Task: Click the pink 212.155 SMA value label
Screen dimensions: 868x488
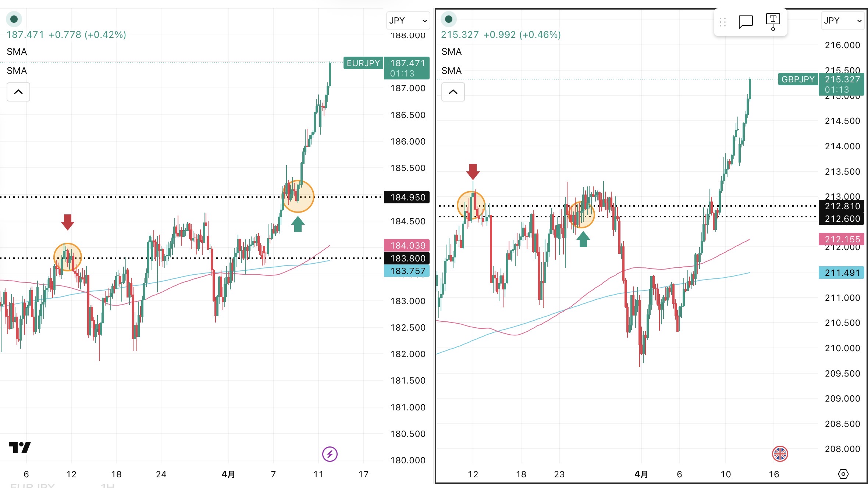Action: (x=842, y=239)
